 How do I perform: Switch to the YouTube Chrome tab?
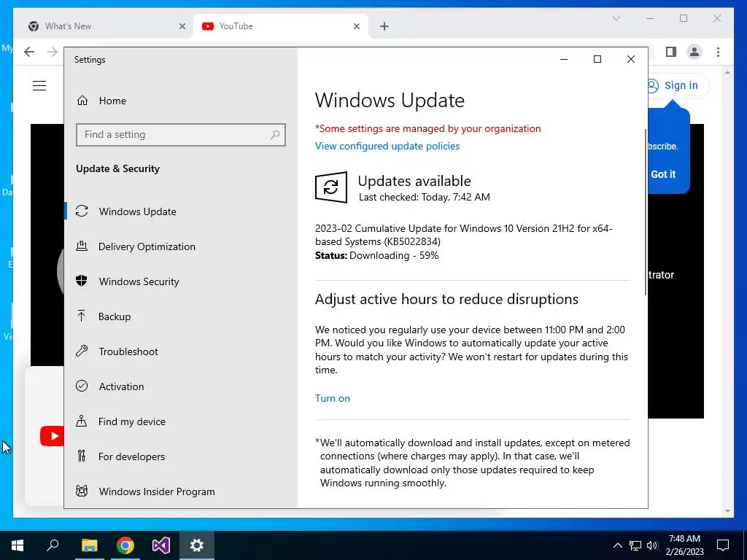(281, 26)
